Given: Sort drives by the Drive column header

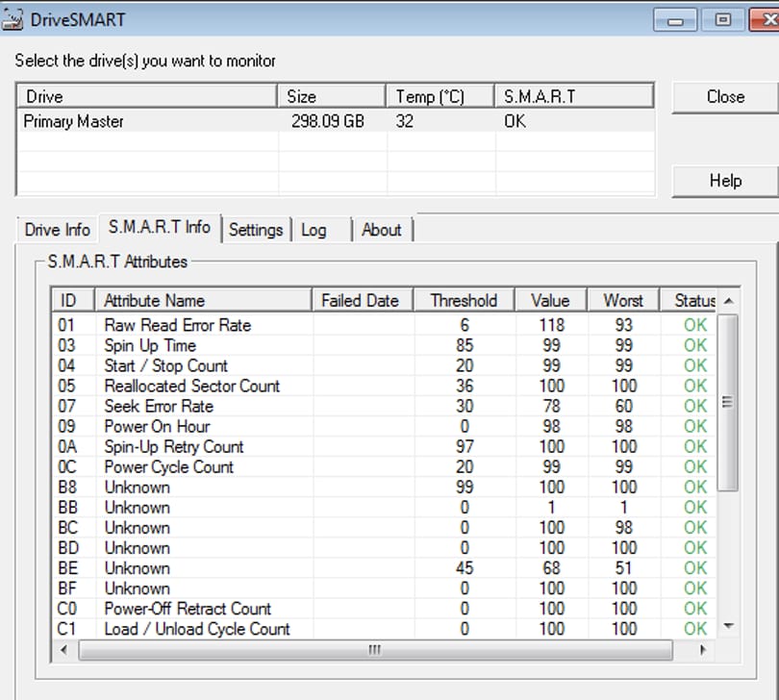Looking at the screenshot, I should tap(147, 96).
